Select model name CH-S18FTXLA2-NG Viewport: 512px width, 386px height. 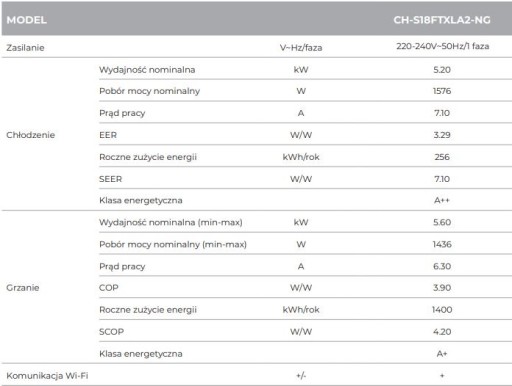point(442,20)
